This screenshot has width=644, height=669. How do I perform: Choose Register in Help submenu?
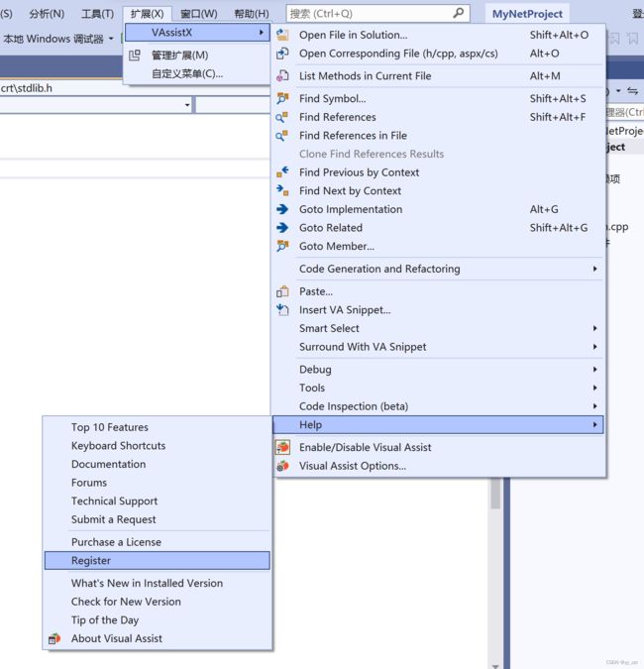pos(158,561)
